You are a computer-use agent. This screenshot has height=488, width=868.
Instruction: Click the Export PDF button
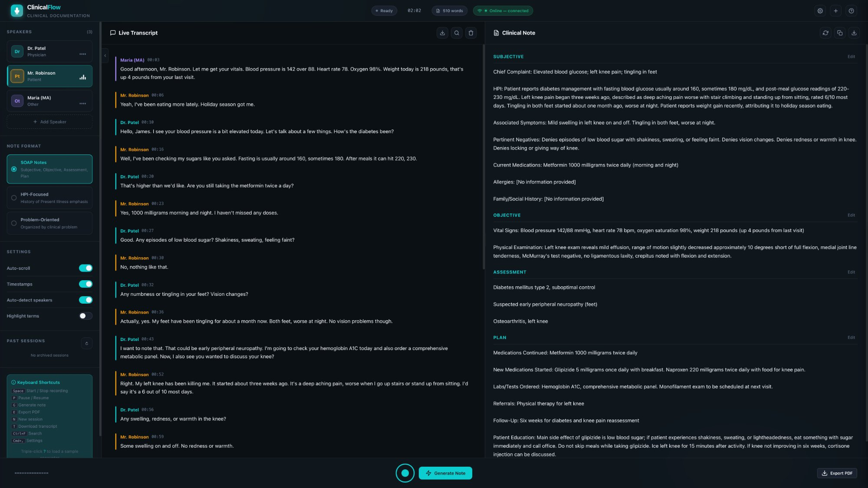(x=837, y=473)
